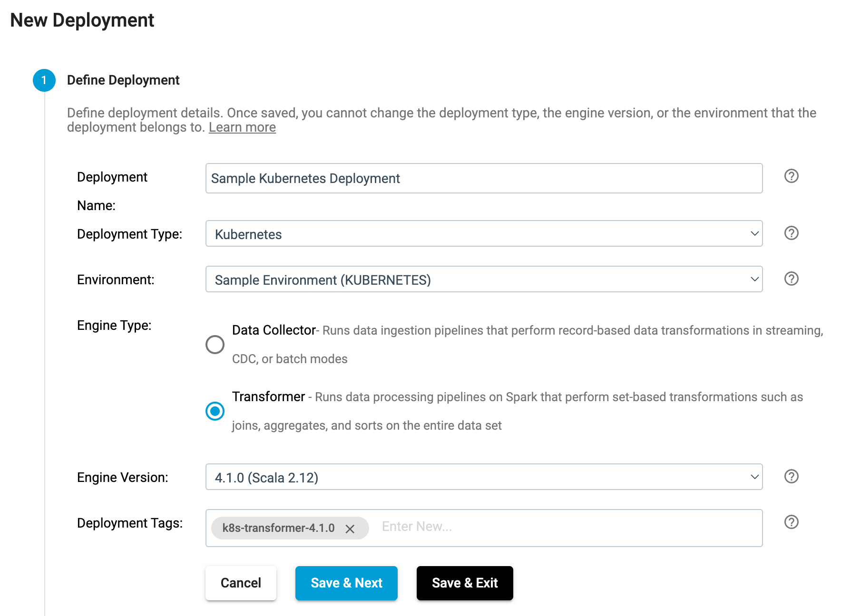Open the Engine Version dropdown
Viewport: 841px width, 616px height.
tap(484, 477)
